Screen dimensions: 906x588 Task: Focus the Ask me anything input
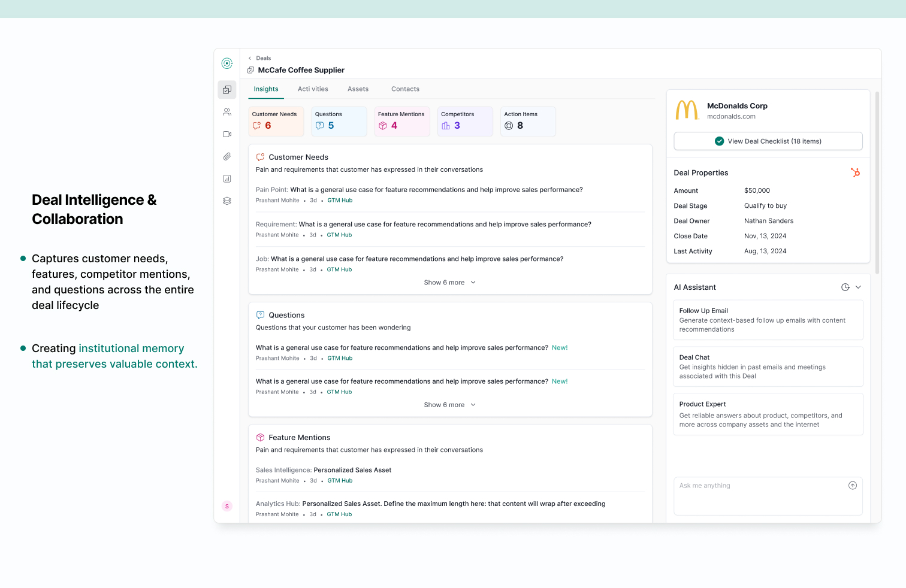tap(768, 496)
